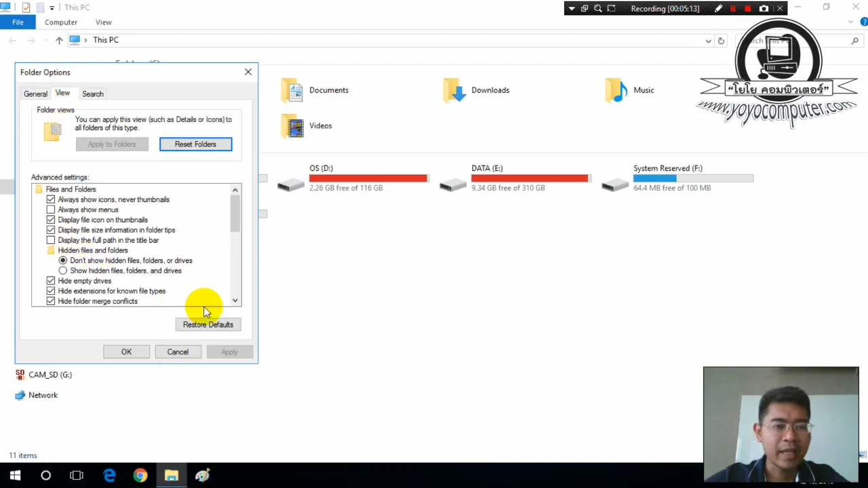Click the refresh icon next to the address bar
The width and height of the screenshot is (868, 488).
(721, 41)
